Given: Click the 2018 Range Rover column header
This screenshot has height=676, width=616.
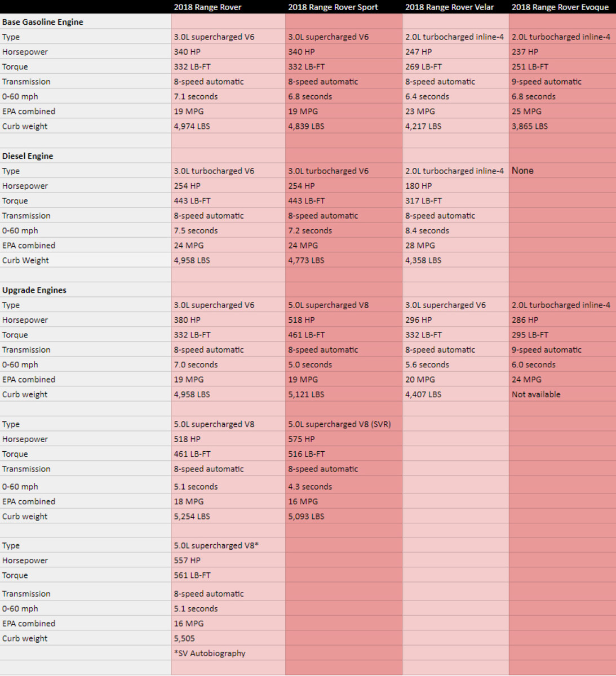Looking at the screenshot, I should (x=207, y=7).
